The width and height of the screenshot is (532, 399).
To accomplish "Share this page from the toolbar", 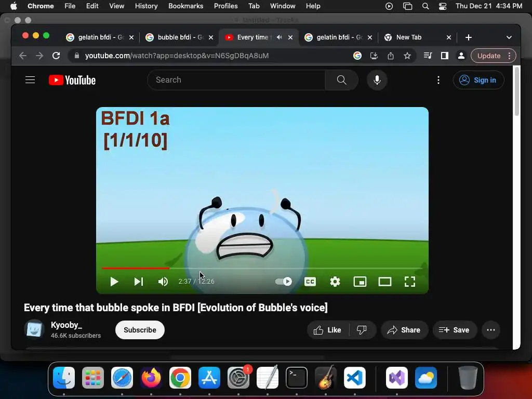I will click(x=391, y=56).
